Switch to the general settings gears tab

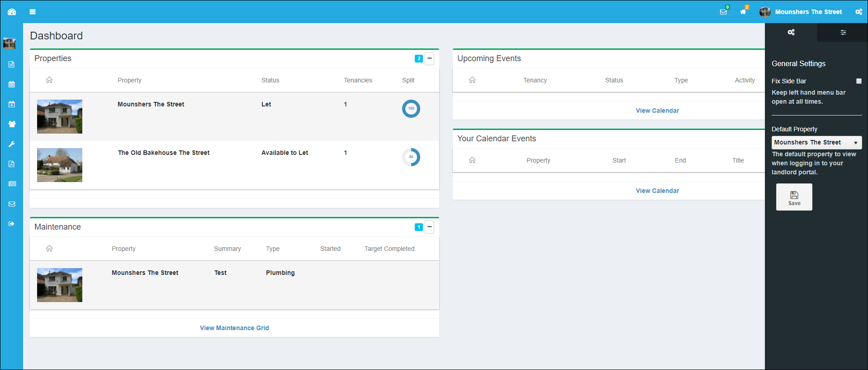tap(791, 32)
